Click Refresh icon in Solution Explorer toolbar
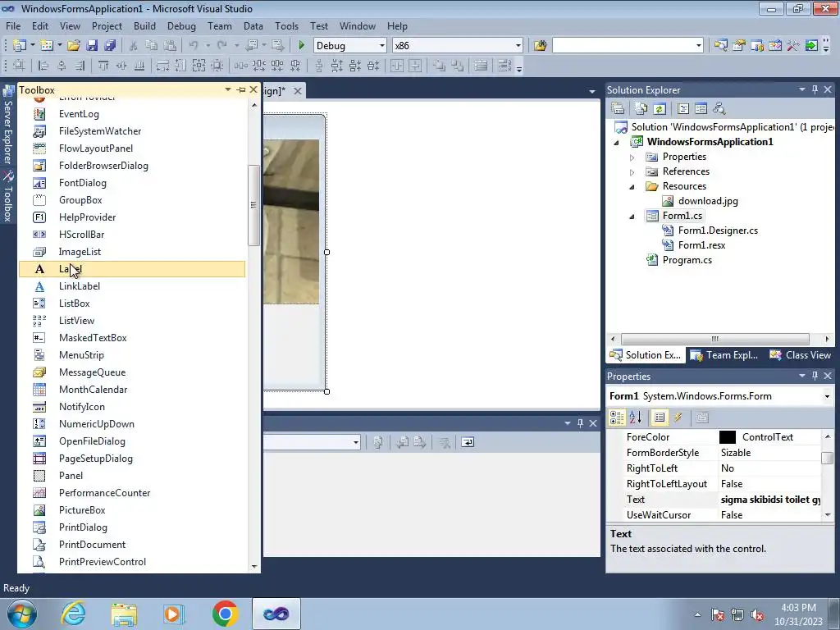Image resolution: width=840 pixels, height=630 pixels. 660,109
